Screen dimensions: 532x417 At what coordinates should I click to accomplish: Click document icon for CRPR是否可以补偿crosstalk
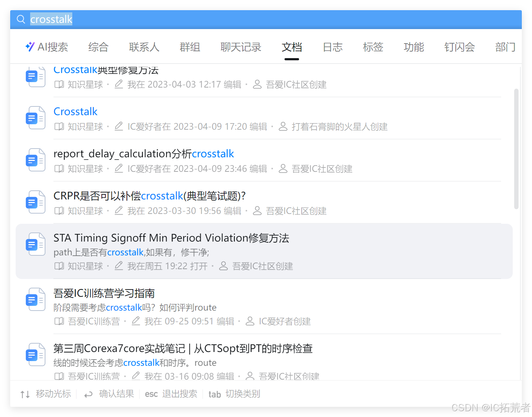point(36,202)
